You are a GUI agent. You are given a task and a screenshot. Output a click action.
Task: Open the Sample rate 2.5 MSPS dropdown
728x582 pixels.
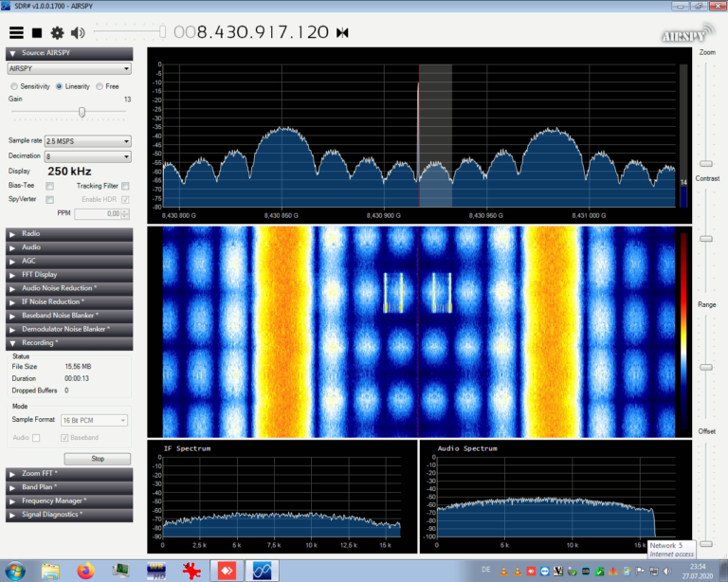coord(88,141)
